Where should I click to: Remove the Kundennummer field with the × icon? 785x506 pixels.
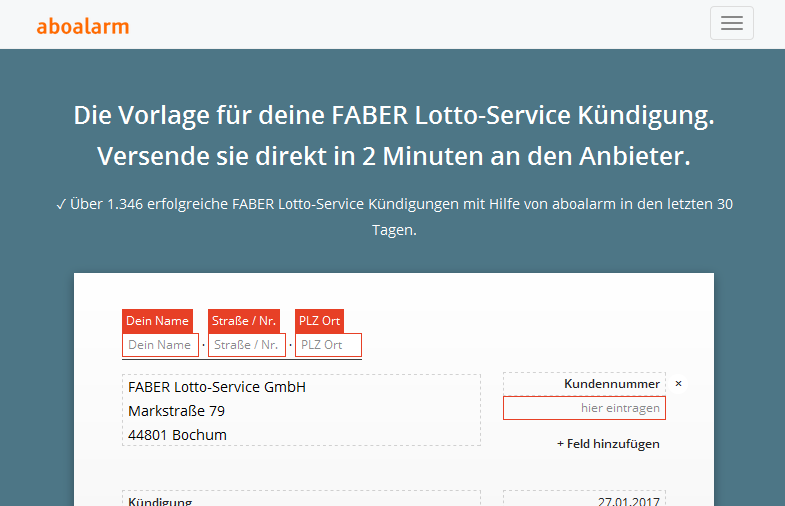[x=678, y=384]
